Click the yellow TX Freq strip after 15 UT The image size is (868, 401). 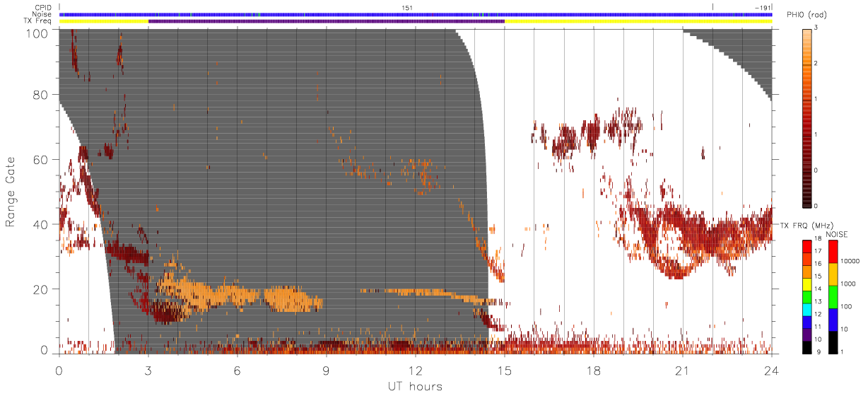pyautogui.click(x=638, y=21)
